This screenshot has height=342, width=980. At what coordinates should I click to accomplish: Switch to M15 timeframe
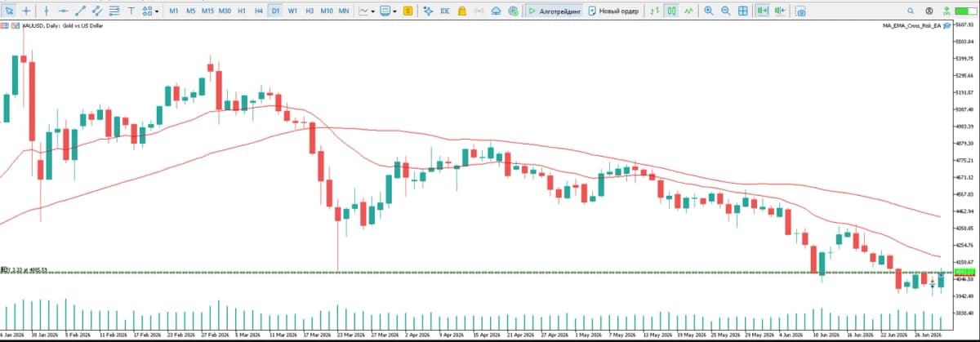[208, 11]
